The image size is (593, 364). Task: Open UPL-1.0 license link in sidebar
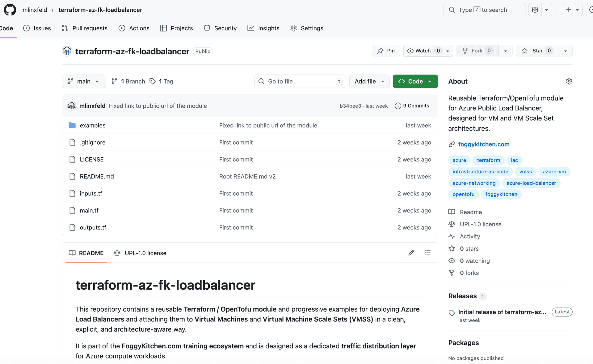pyautogui.click(x=475, y=224)
